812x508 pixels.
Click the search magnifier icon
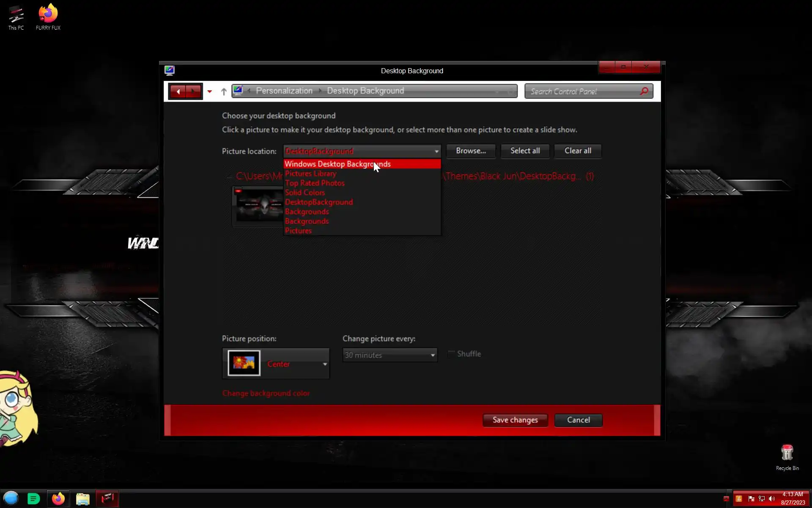(x=644, y=91)
